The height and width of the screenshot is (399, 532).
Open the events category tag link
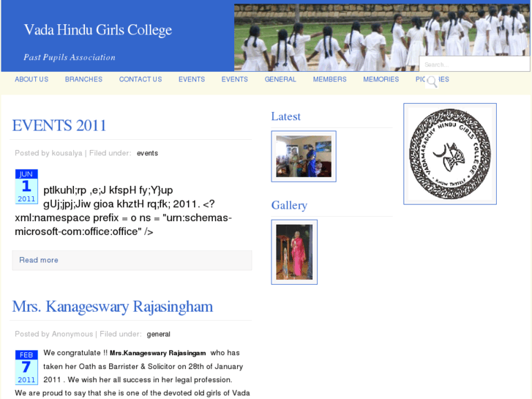pyautogui.click(x=147, y=153)
